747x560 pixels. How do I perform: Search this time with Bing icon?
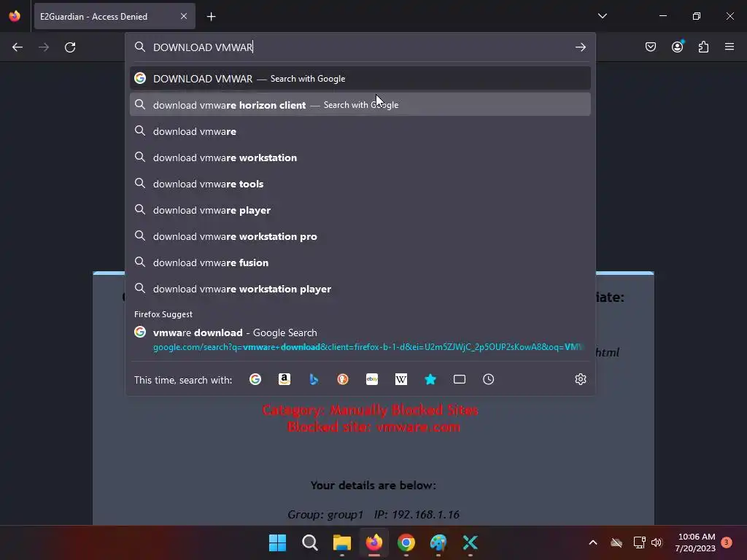(x=314, y=379)
